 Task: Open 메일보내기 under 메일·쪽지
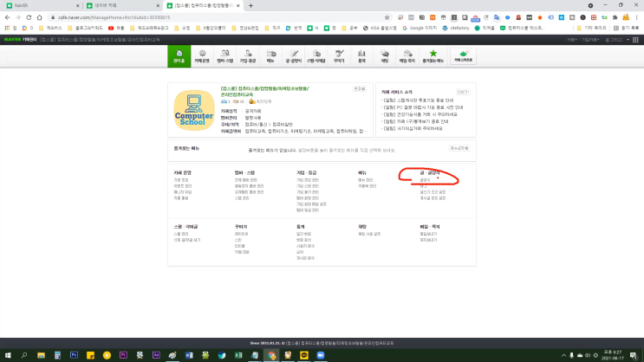click(x=428, y=234)
